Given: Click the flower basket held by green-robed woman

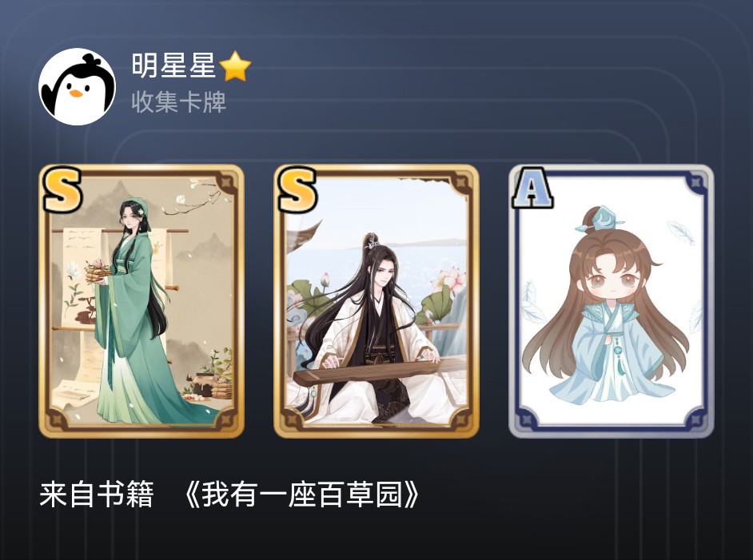Looking at the screenshot, I should (x=99, y=272).
